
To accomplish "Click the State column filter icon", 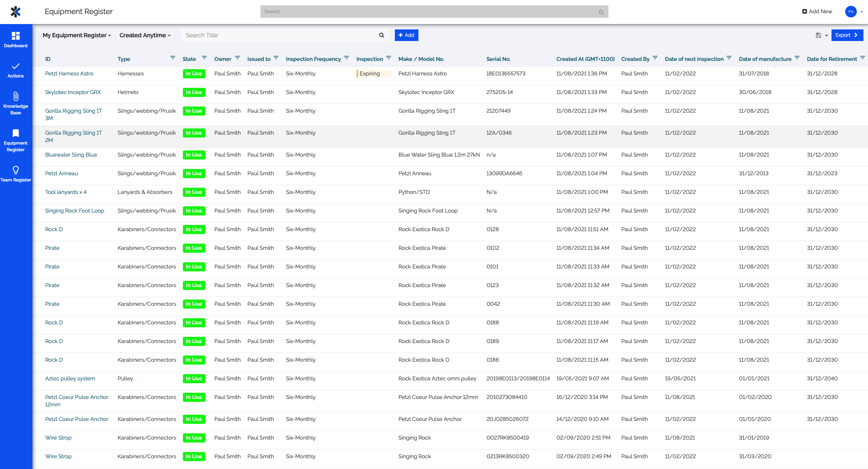I will tap(204, 58).
